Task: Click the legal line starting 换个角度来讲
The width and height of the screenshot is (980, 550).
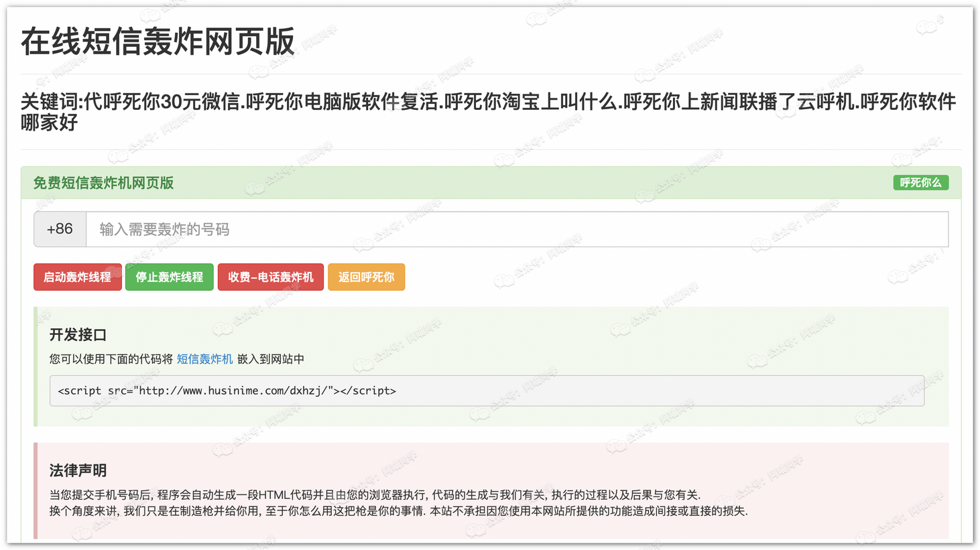Action: click(397, 511)
